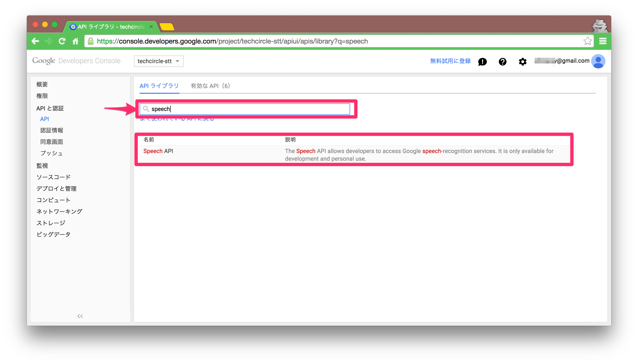Expand API と認証 in the sidebar
Image resolution: width=638 pixels, height=364 pixels.
click(x=50, y=108)
